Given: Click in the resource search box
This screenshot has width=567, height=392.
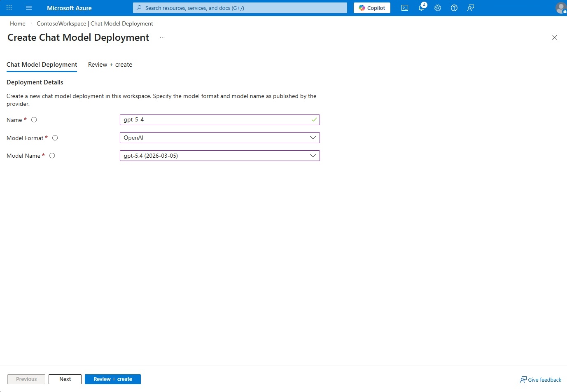Looking at the screenshot, I should click(240, 8).
